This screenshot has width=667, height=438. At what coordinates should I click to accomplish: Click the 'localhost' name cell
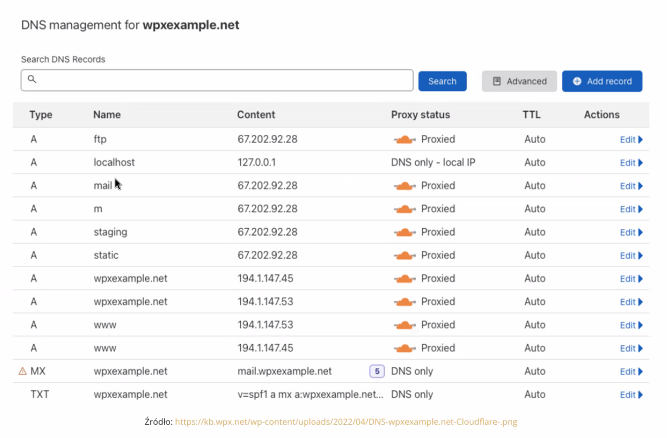pyautogui.click(x=114, y=162)
